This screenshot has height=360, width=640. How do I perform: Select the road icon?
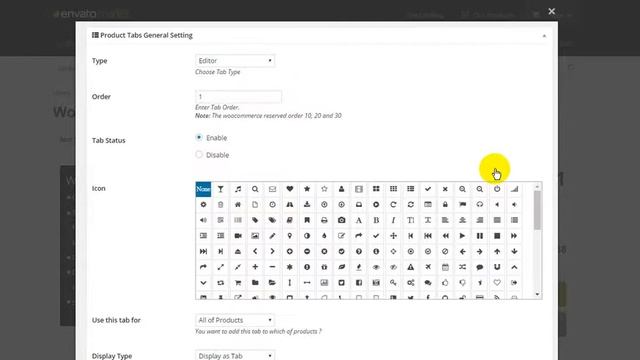289,204
